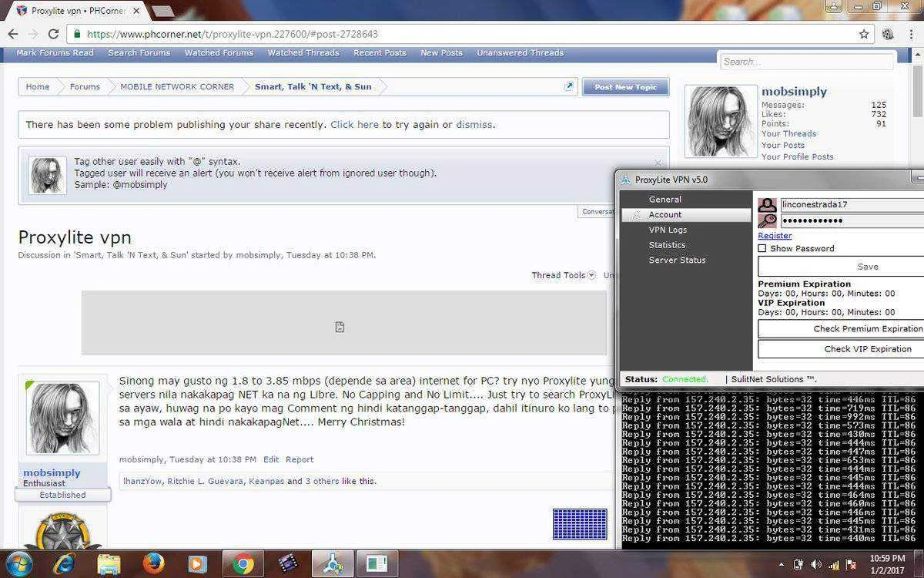Dismiss the tag-user notice with X
Image resolution: width=924 pixels, height=578 pixels.
[658, 163]
